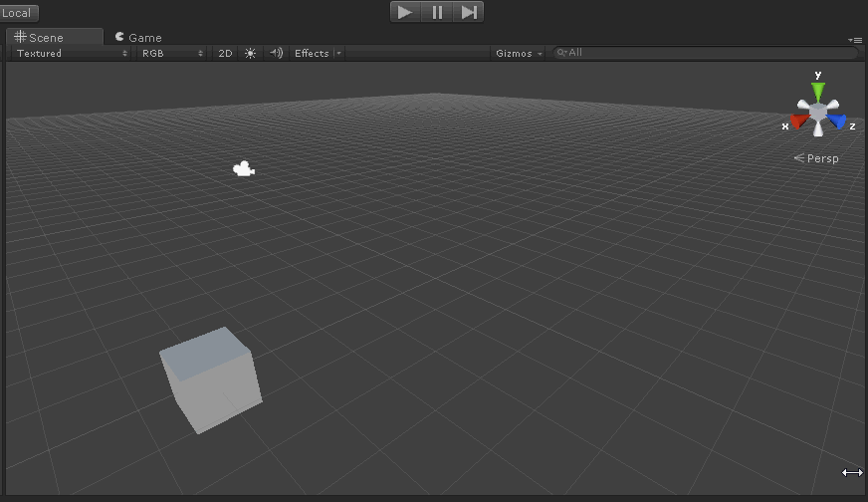Expand the Effects dropdown arrow
The height and width of the screenshot is (502, 868).
(338, 53)
